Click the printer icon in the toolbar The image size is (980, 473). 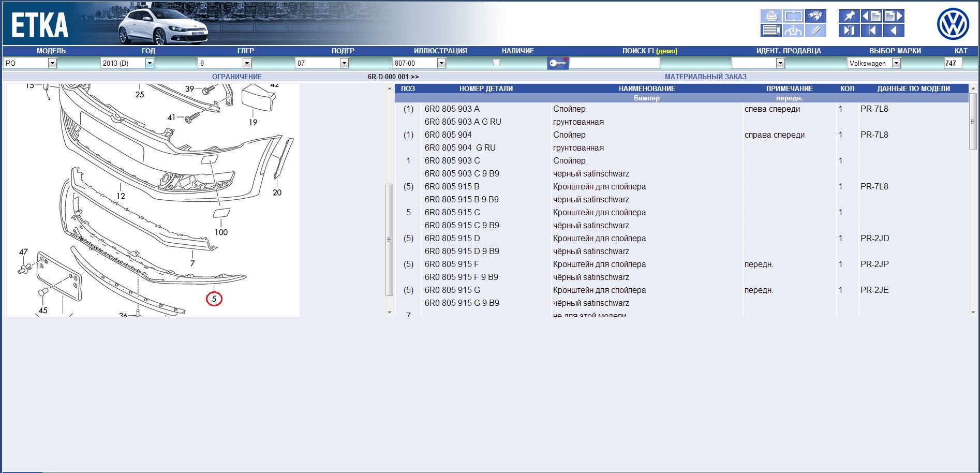click(770, 16)
